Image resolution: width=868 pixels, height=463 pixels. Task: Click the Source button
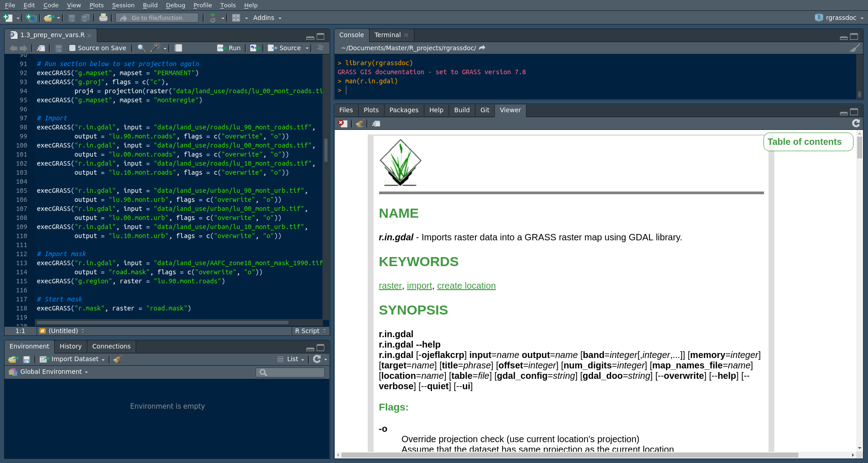coord(285,48)
